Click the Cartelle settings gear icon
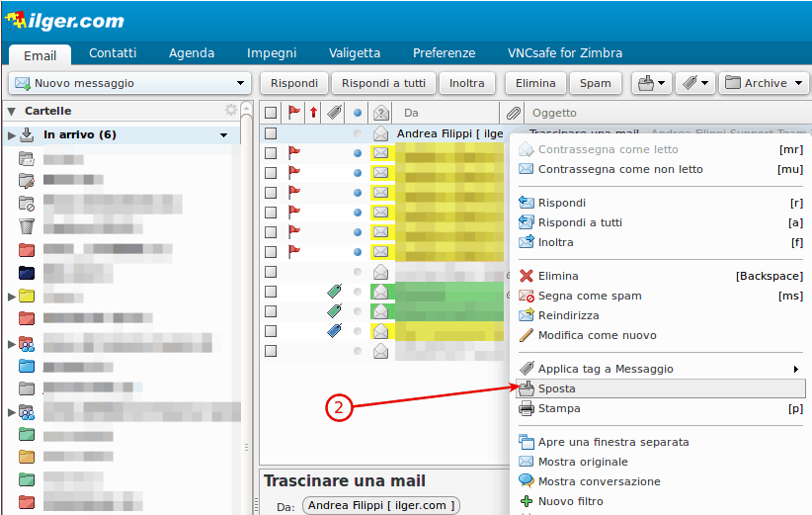Screen dimensions: 812x515 pyautogui.click(x=231, y=110)
